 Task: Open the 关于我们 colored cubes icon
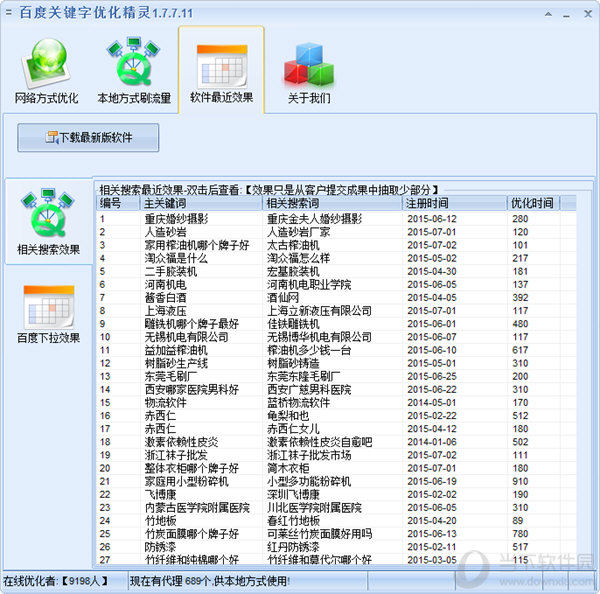pyautogui.click(x=309, y=62)
